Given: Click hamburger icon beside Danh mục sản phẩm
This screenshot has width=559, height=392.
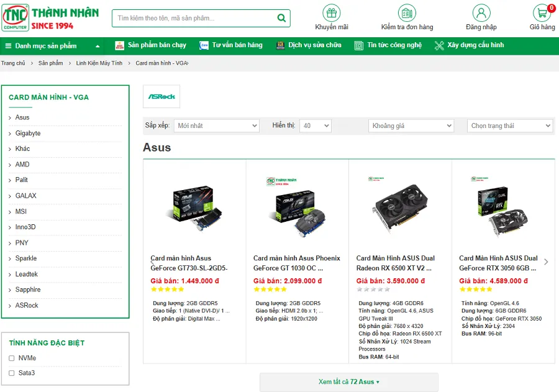Looking at the screenshot, I should (x=8, y=45).
